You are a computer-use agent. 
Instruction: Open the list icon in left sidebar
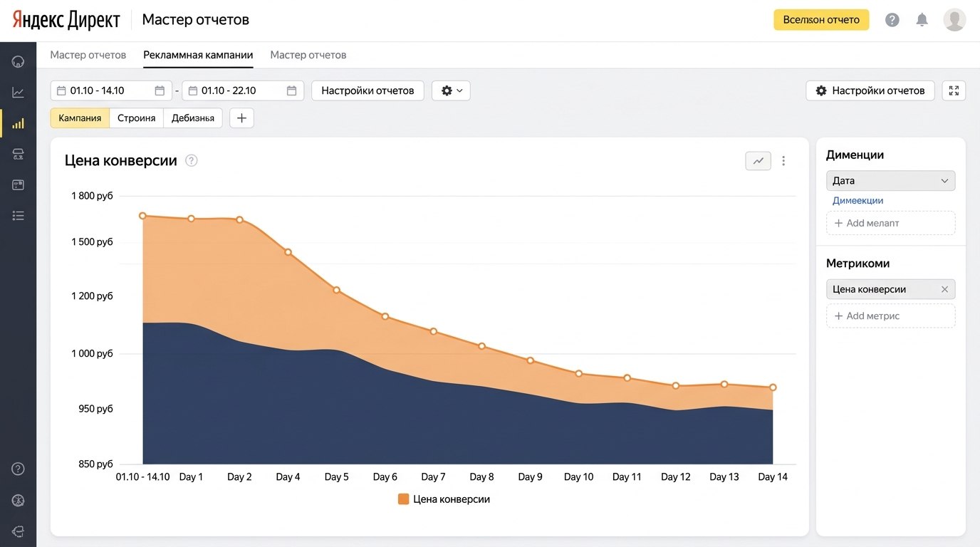(18, 215)
